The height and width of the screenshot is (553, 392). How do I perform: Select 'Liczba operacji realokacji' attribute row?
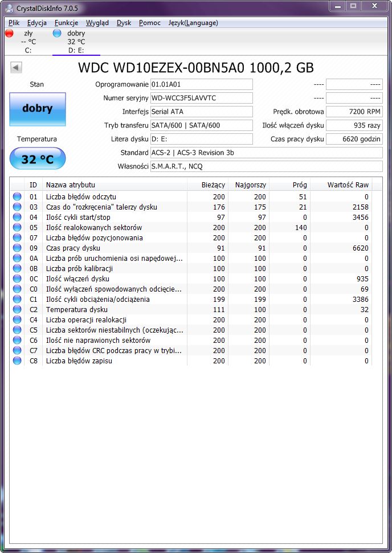coord(191,319)
